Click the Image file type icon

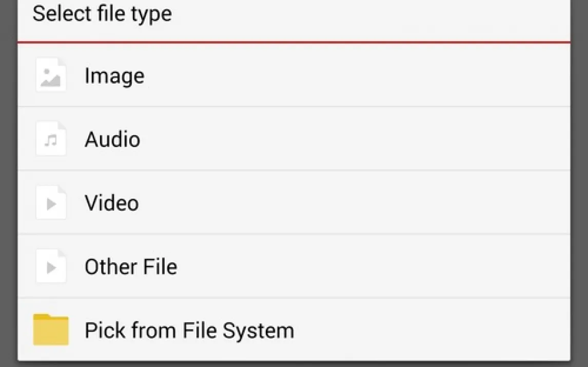click(x=51, y=76)
